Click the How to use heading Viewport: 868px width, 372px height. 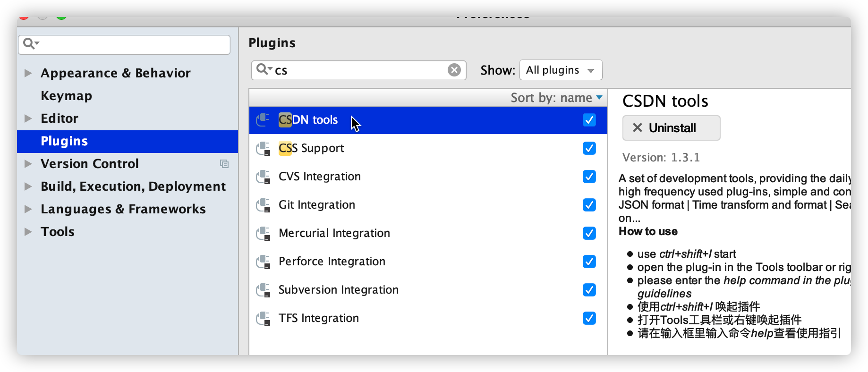tap(648, 231)
